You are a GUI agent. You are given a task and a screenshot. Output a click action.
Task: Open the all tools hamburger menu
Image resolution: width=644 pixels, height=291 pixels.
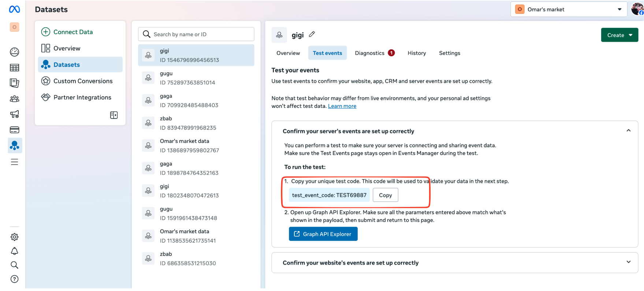[x=14, y=162]
